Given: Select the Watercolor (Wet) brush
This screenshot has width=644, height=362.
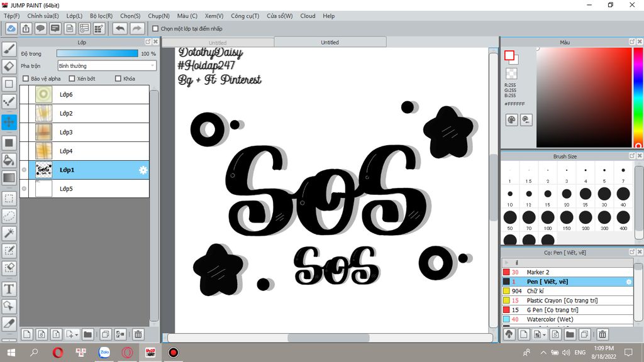Looking at the screenshot, I should click(567, 319).
